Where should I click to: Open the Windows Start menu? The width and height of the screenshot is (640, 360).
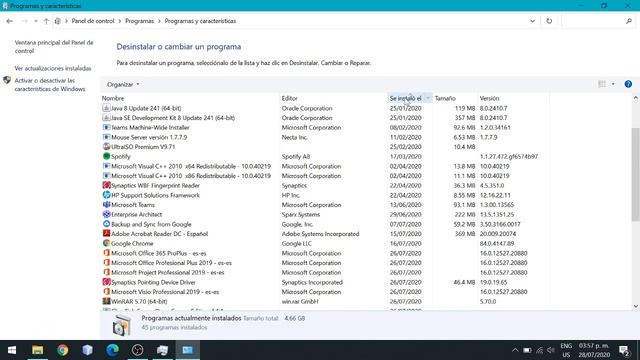coord(12,350)
